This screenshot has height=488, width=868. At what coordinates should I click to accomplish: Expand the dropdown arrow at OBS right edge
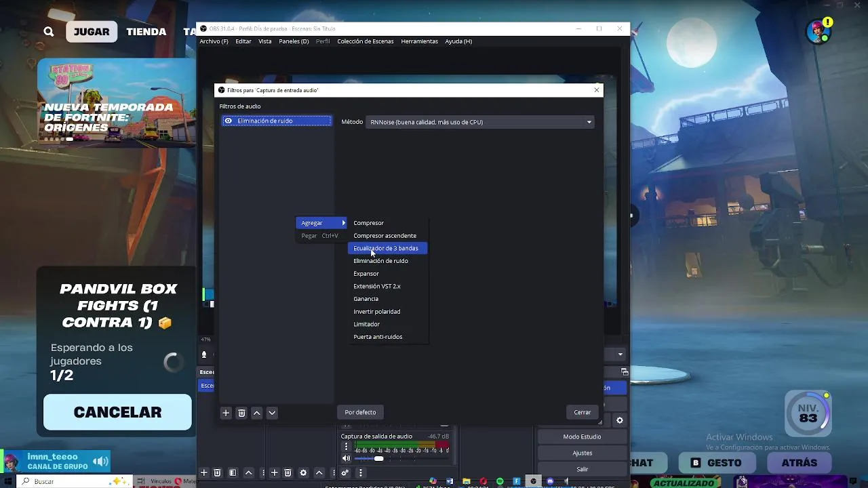(x=620, y=354)
